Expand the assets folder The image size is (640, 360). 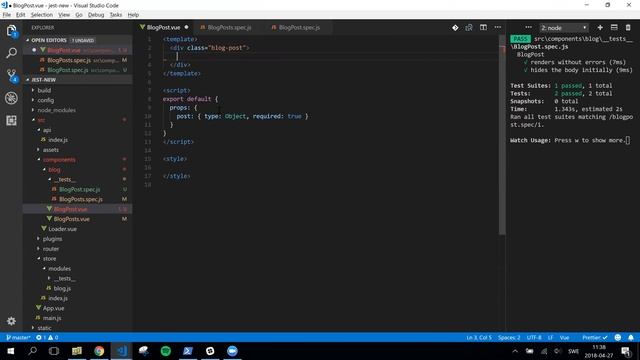tap(51, 150)
